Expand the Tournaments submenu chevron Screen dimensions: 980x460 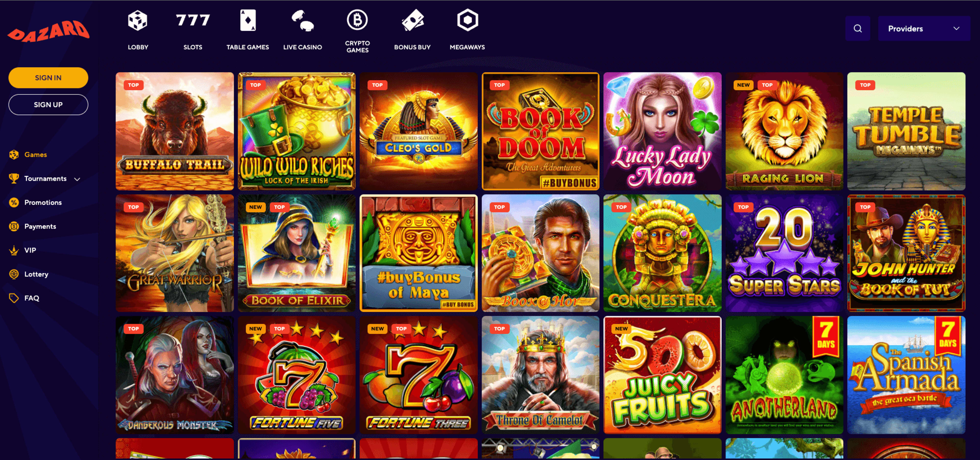pyautogui.click(x=77, y=179)
